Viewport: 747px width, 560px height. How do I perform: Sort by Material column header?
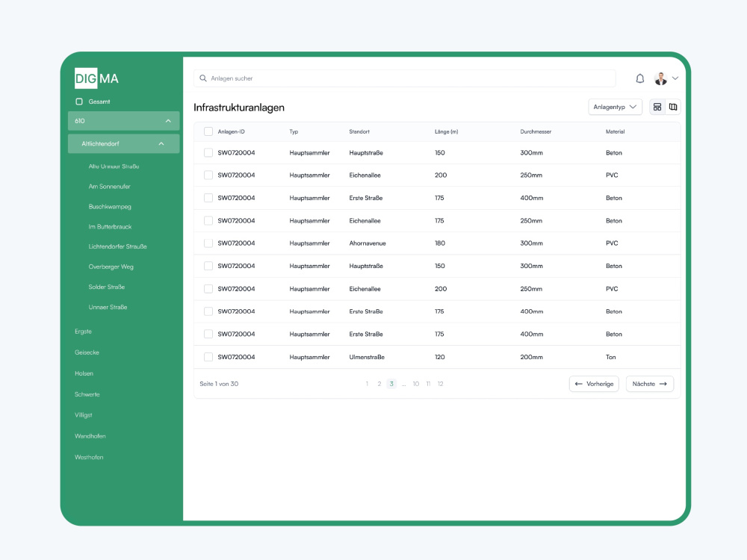[x=615, y=131]
